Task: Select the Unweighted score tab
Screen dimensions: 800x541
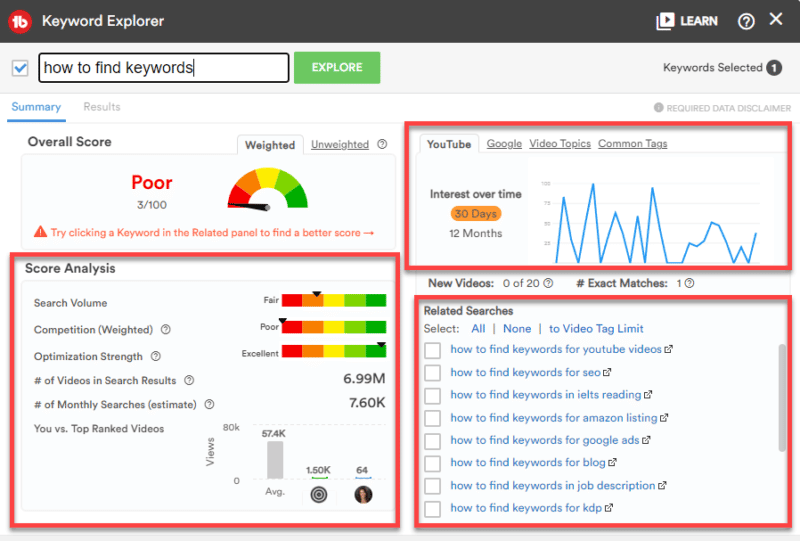Action: point(340,144)
